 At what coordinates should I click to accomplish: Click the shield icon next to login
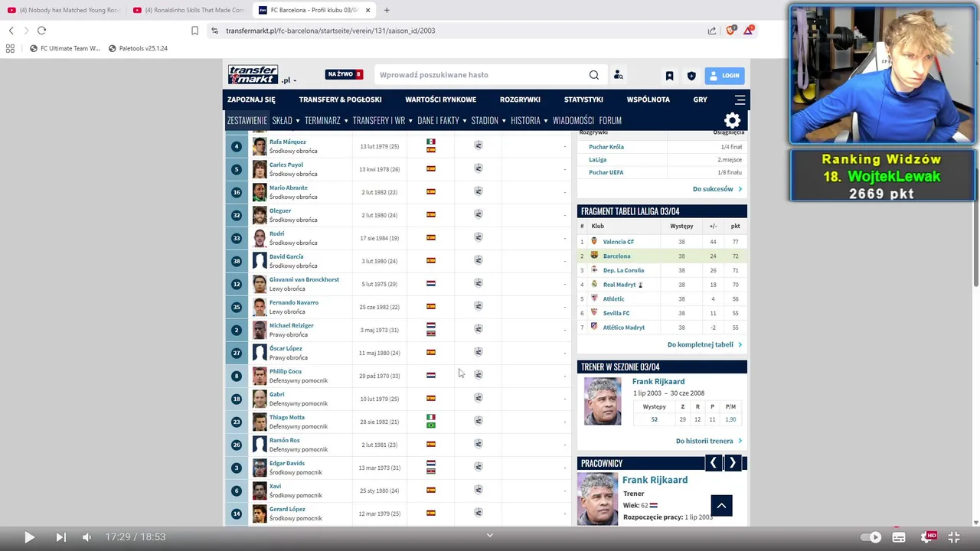[x=691, y=76]
